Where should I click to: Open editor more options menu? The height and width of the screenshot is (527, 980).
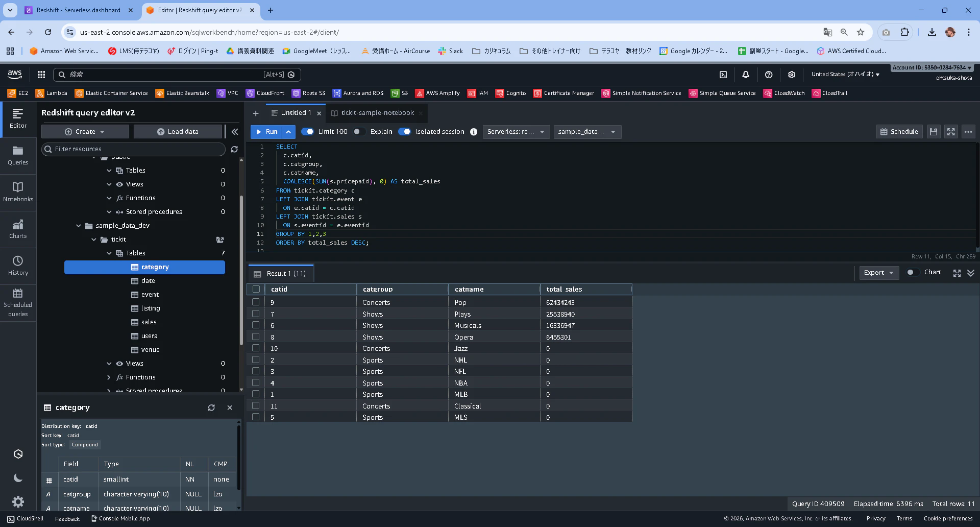(x=968, y=132)
